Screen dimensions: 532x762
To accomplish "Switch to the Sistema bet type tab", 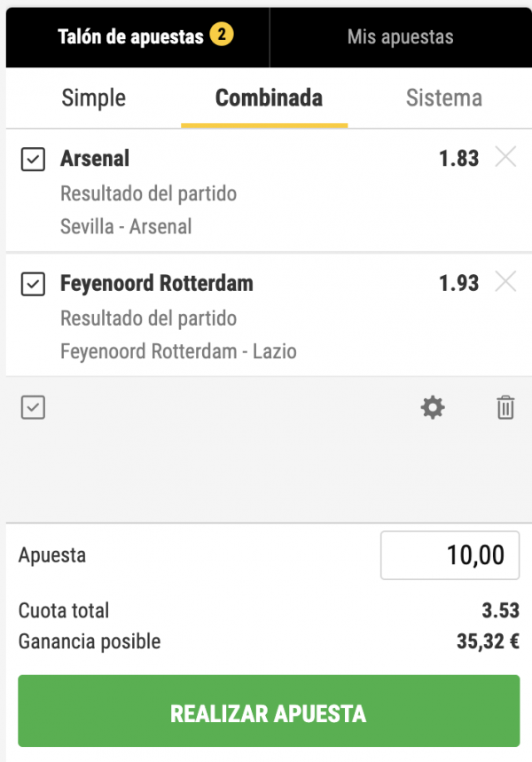I will [x=443, y=98].
